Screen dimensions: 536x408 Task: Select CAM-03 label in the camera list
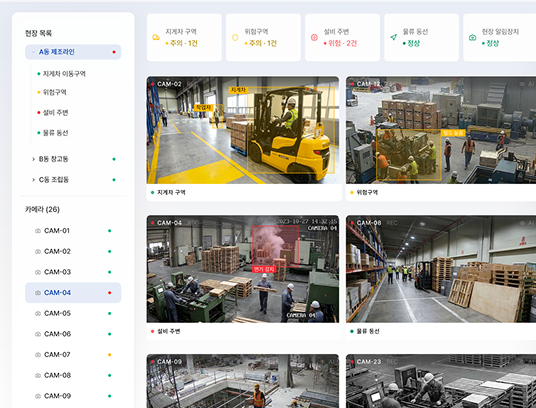[57, 272]
